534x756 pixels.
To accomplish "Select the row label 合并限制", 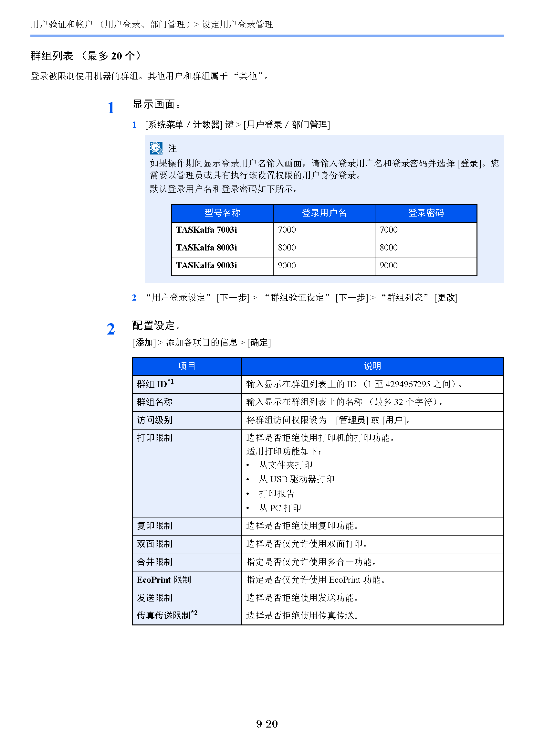I will click(x=155, y=562).
